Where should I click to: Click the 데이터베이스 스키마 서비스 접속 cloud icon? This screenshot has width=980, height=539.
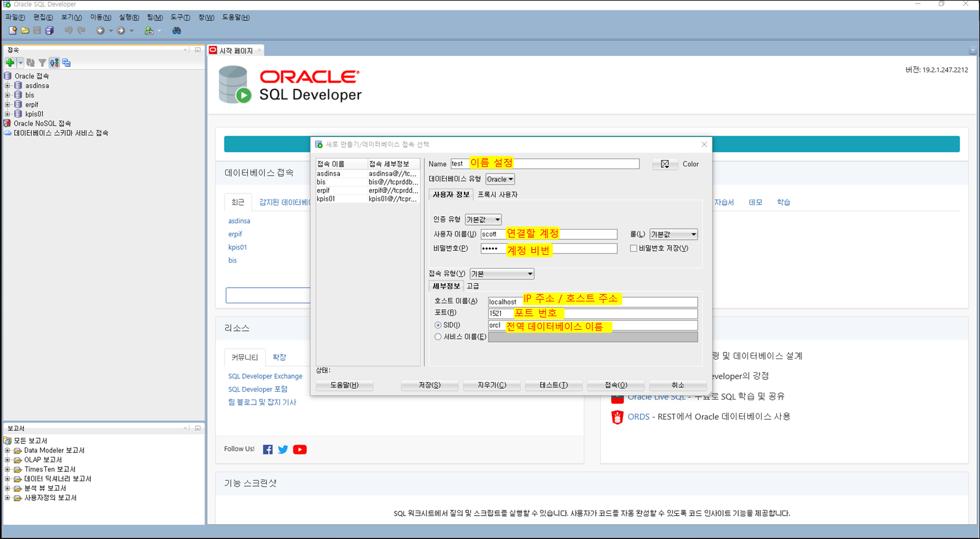coord(7,133)
